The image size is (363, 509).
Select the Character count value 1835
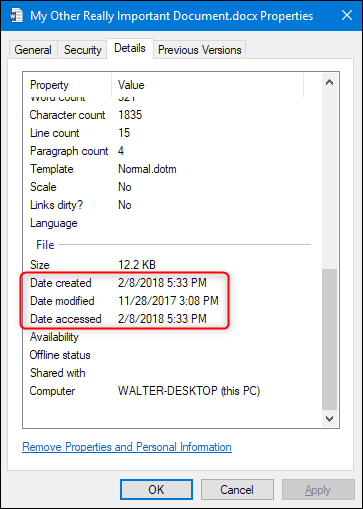[130, 115]
